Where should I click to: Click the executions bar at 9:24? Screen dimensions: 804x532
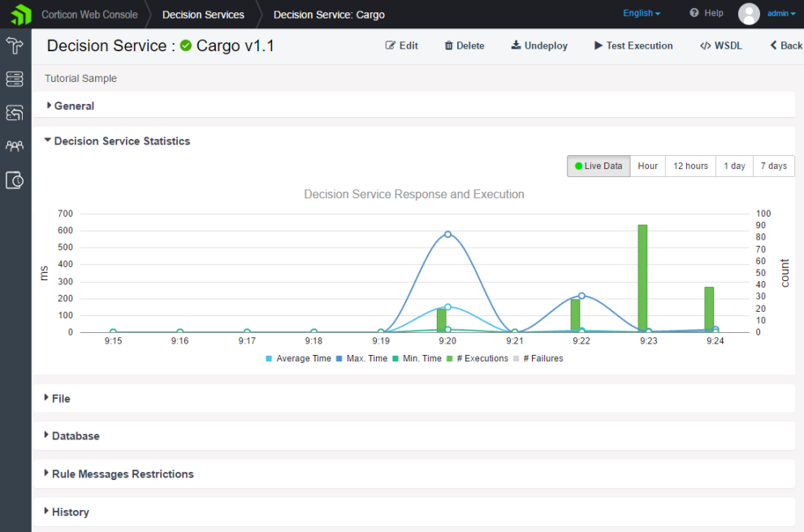(709, 309)
